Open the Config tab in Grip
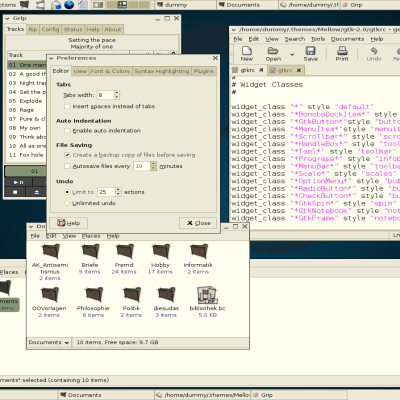Viewport: 400px width, 400px height. (50, 29)
